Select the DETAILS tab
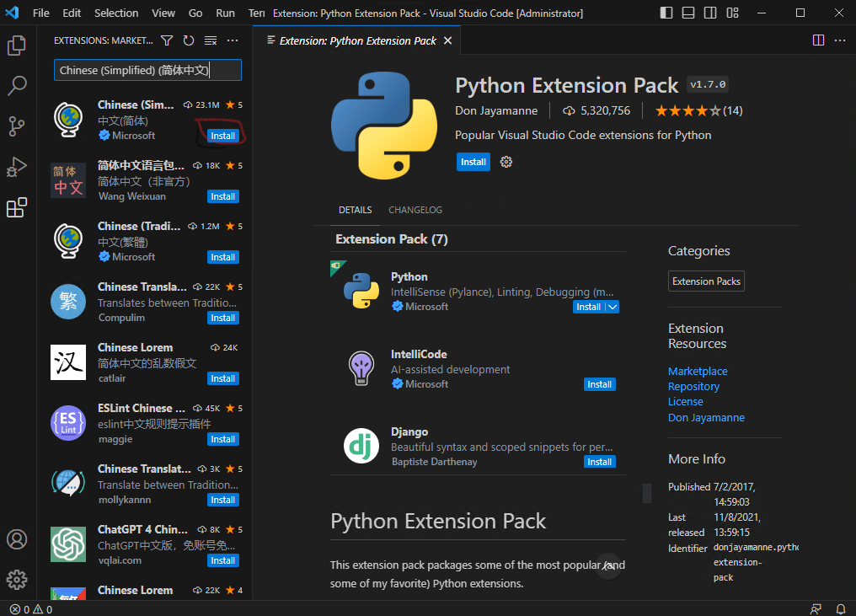This screenshot has width=856, height=616. pyautogui.click(x=355, y=210)
